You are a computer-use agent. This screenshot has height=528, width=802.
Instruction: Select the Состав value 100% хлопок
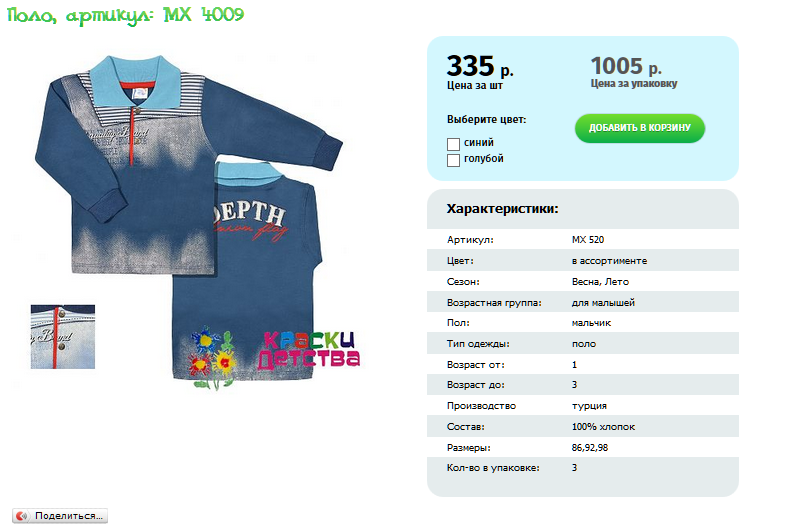pos(603,427)
